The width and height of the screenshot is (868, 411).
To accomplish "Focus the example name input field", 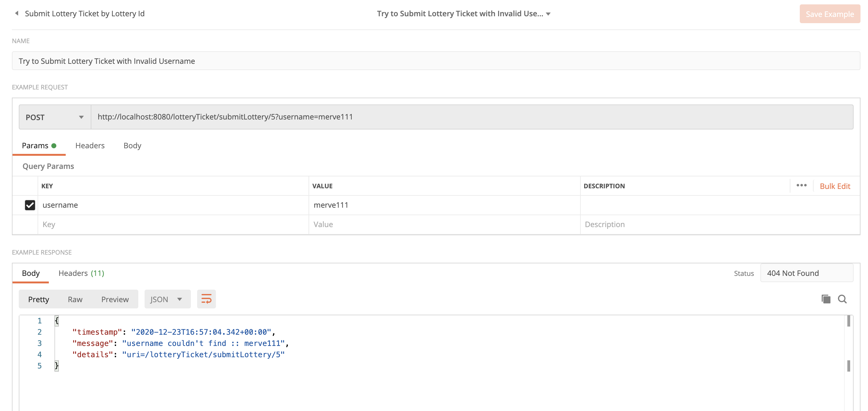I will click(x=436, y=61).
